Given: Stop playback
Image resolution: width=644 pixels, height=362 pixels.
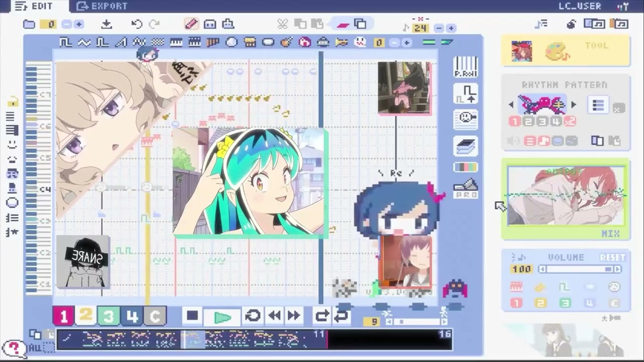Looking at the screenshot, I should 193,316.
